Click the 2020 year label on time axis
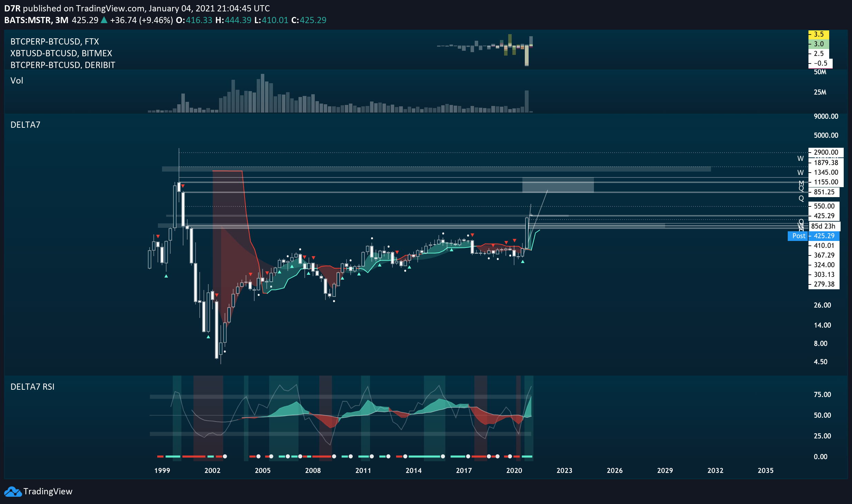The height and width of the screenshot is (504, 852). [x=514, y=471]
